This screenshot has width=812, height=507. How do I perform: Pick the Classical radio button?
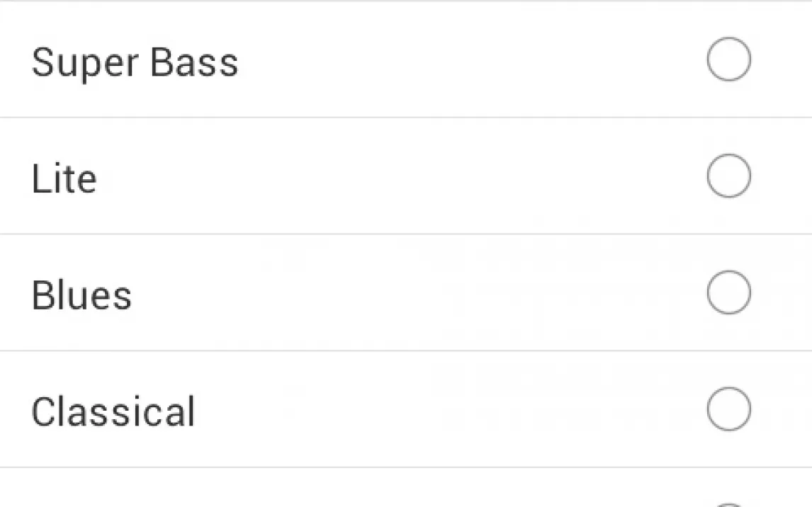coord(728,409)
